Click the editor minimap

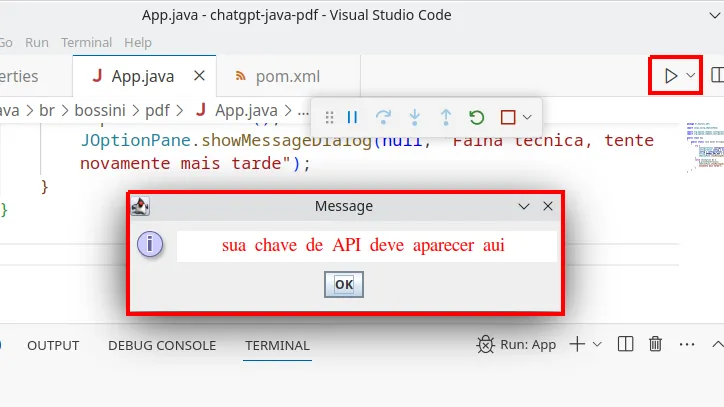click(705, 147)
